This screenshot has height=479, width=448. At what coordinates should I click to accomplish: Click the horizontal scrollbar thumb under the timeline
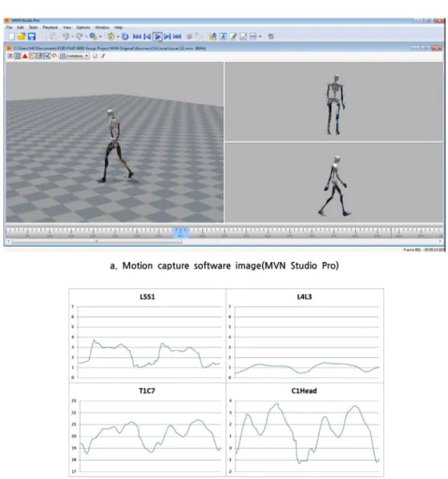(x=96, y=242)
